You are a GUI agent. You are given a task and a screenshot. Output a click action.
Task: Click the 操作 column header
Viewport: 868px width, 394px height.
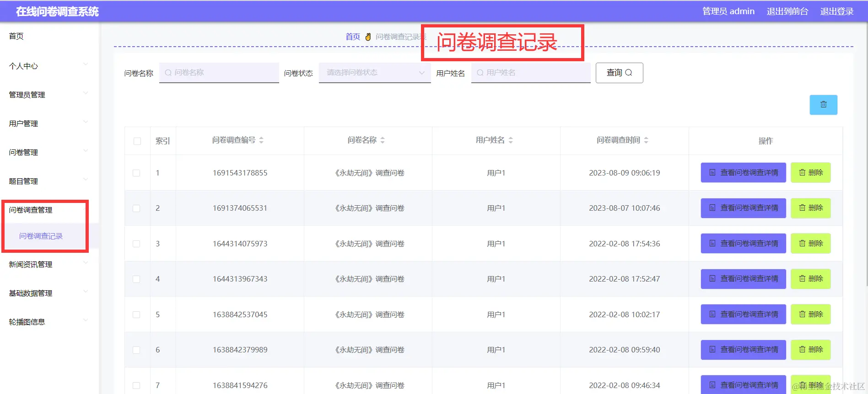[766, 141]
